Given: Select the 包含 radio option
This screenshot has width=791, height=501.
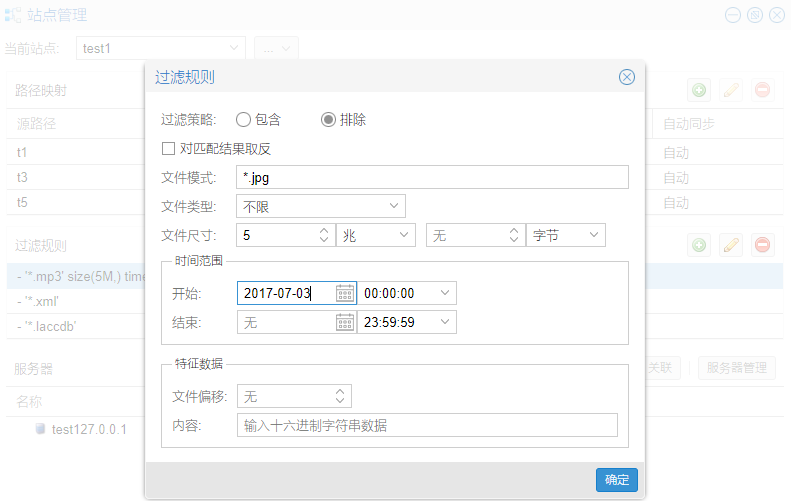Looking at the screenshot, I should pyautogui.click(x=243, y=119).
